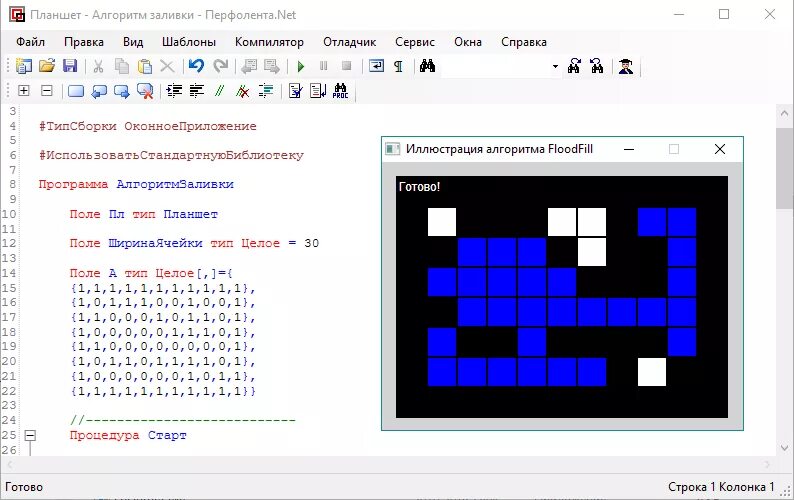The height and width of the screenshot is (500, 794).
Task: Click the vertical scrollbar thumb in editor
Action: click(x=784, y=168)
